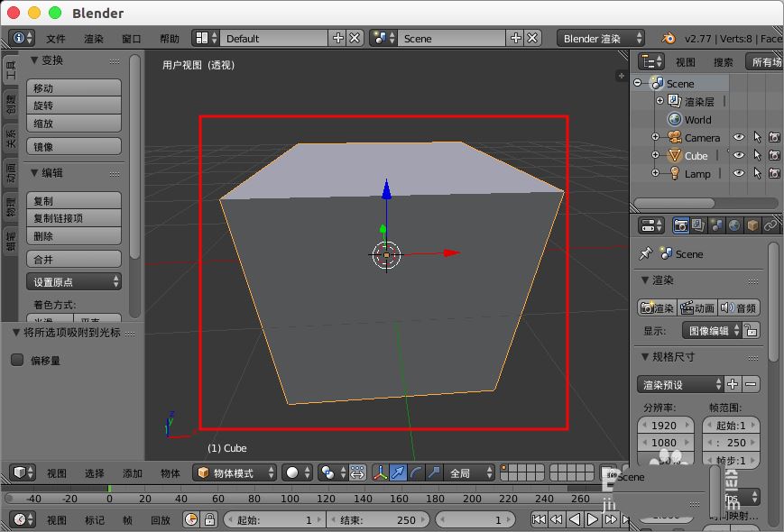Click the Object Constraints chain-link tab icon
Viewport: 784px width, 532px height.
[x=771, y=225]
